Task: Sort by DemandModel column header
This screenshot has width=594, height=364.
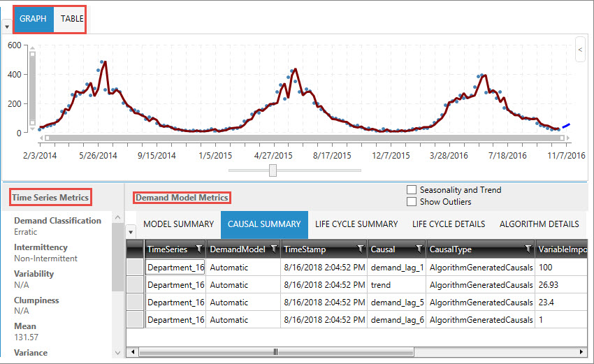Action: tap(238, 249)
